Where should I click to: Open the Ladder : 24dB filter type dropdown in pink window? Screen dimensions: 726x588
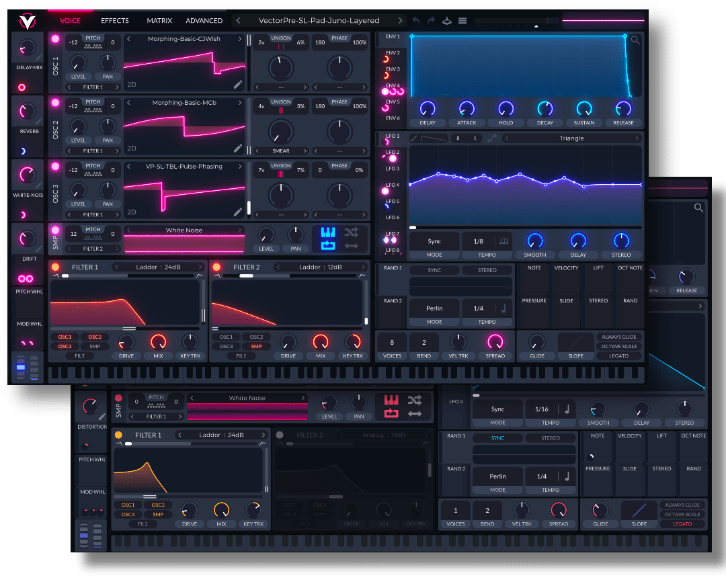[159, 267]
